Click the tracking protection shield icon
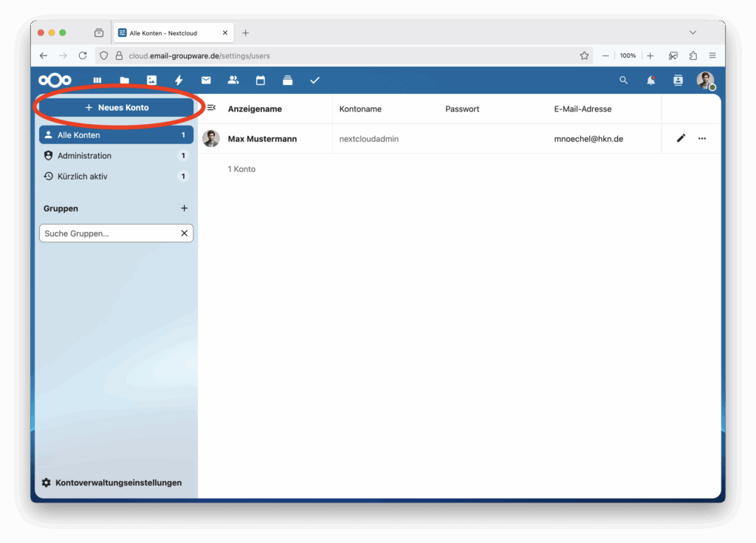Screen dimensions: 756x543 [x=103, y=55]
